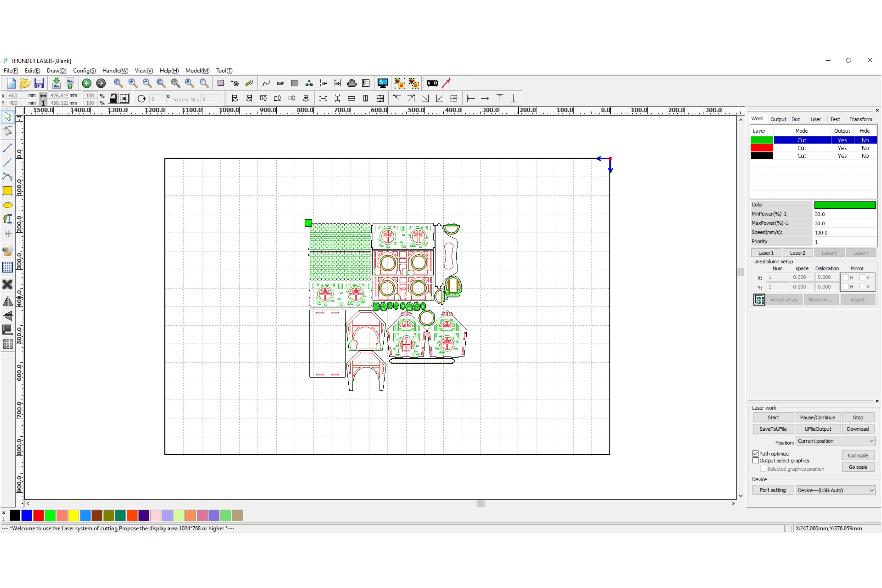This screenshot has width=882, height=588.
Task: Click the Pause/Continue button
Action: [x=818, y=417]
